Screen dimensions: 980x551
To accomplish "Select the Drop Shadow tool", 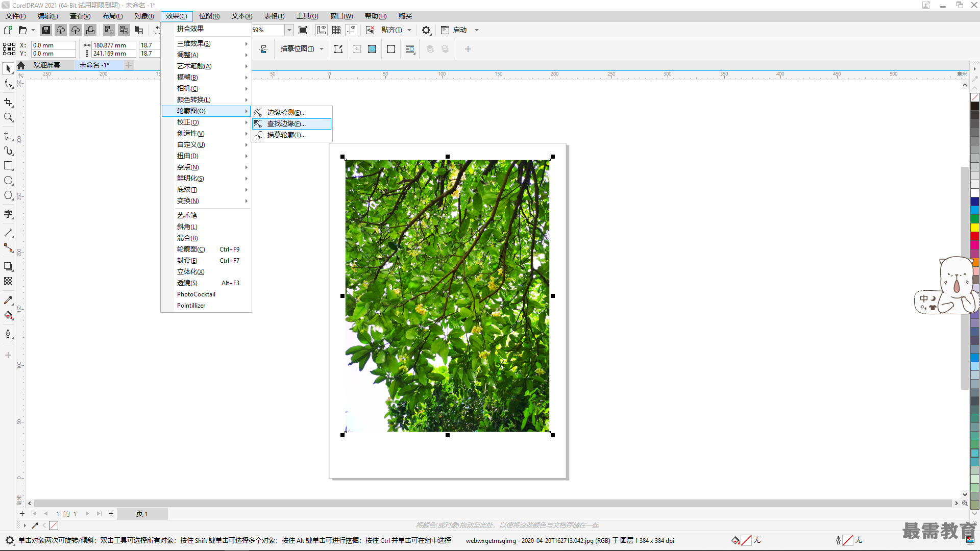I will click(x=8, y=266).
